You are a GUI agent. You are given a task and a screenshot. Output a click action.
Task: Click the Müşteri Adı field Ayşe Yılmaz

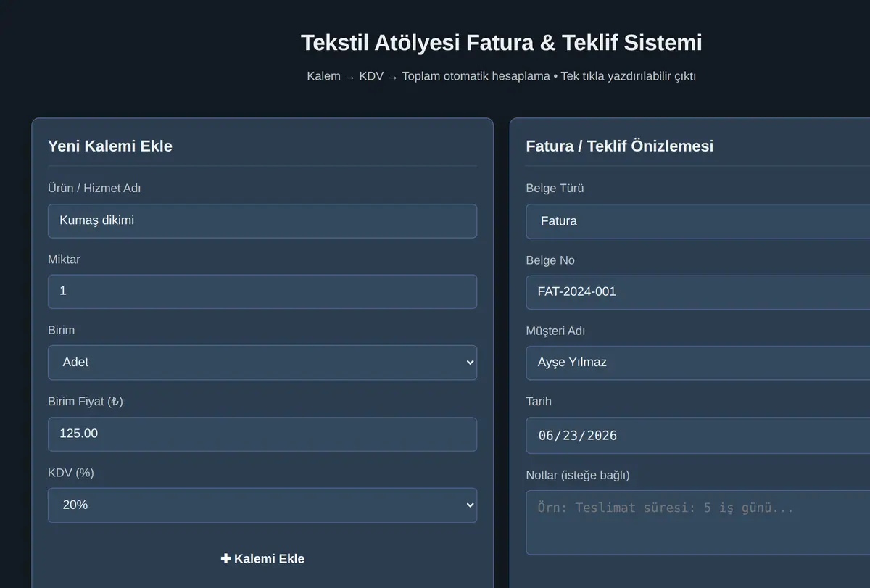(x=697, y=363)
